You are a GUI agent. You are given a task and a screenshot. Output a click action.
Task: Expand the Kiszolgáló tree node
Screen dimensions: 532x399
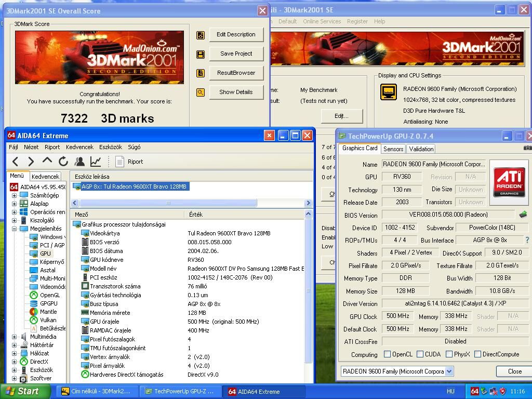coord(14,220)
